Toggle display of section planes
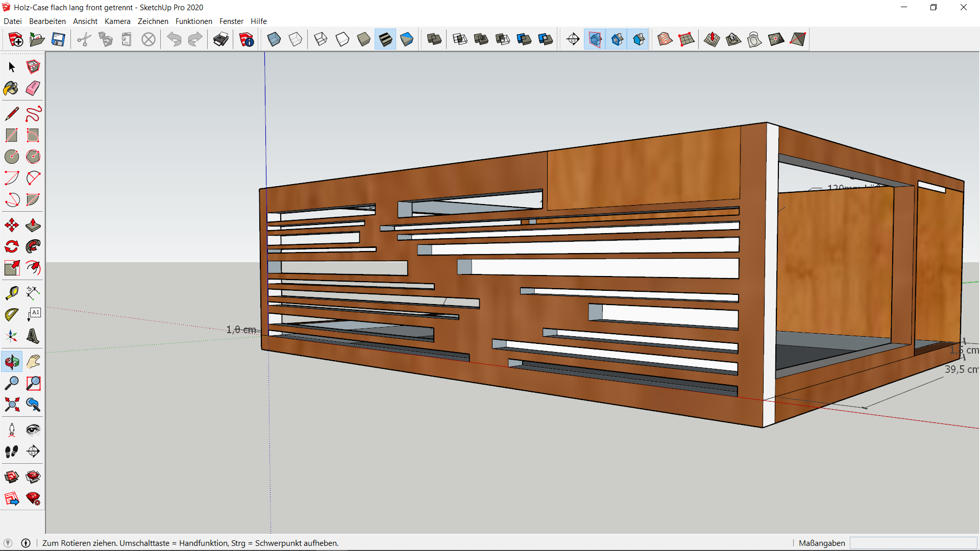The height and width of the screenshot is (551, 980). (595, 39)
